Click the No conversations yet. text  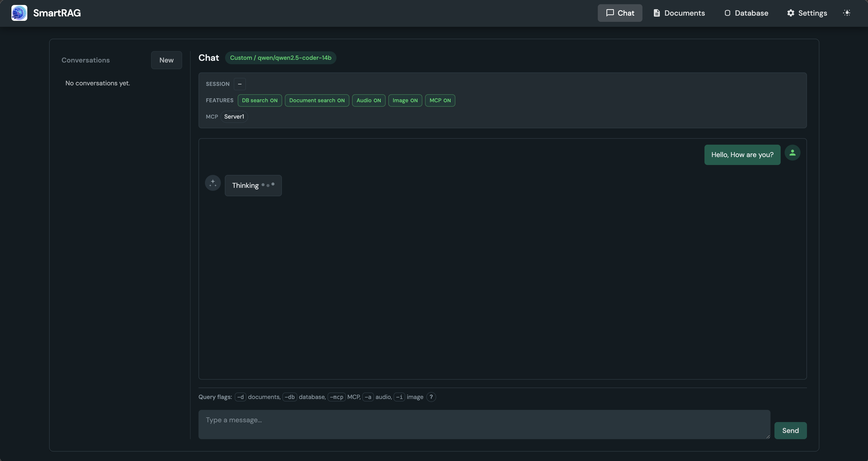pyautogui.click(x=98, y=83)
